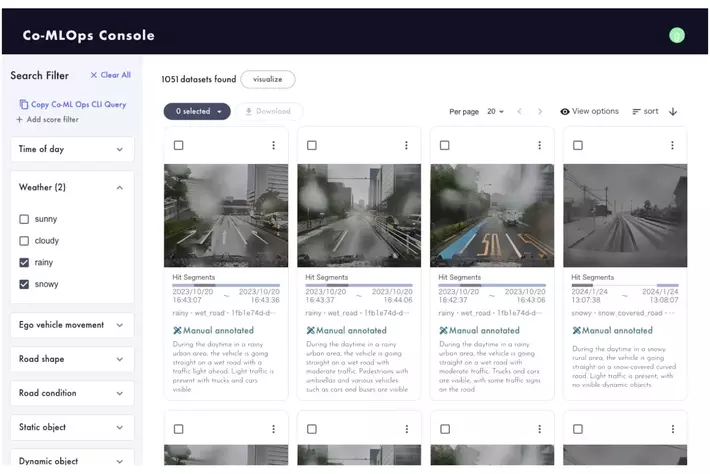Open three-dot menu on snowy dataset card
710x474 pixels.
click(672, 145)
